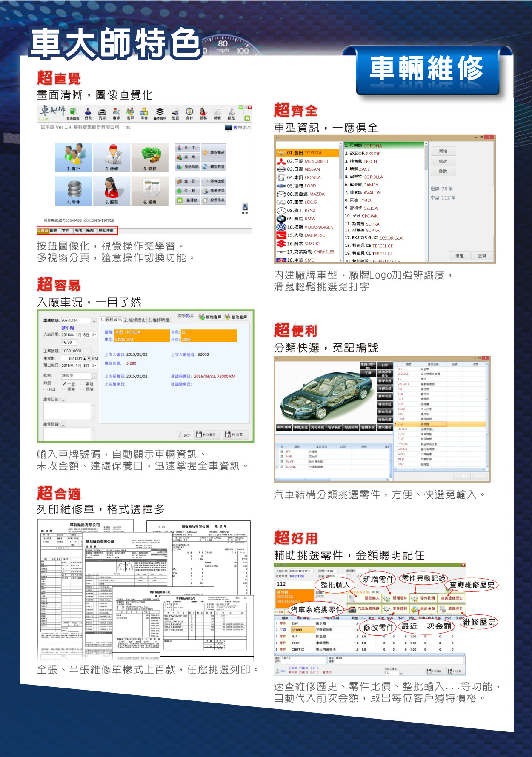This screenshot has height=757, width=532.
Task: Switch to the 整批沖銷 bottom tab
Action: point(106,231)
